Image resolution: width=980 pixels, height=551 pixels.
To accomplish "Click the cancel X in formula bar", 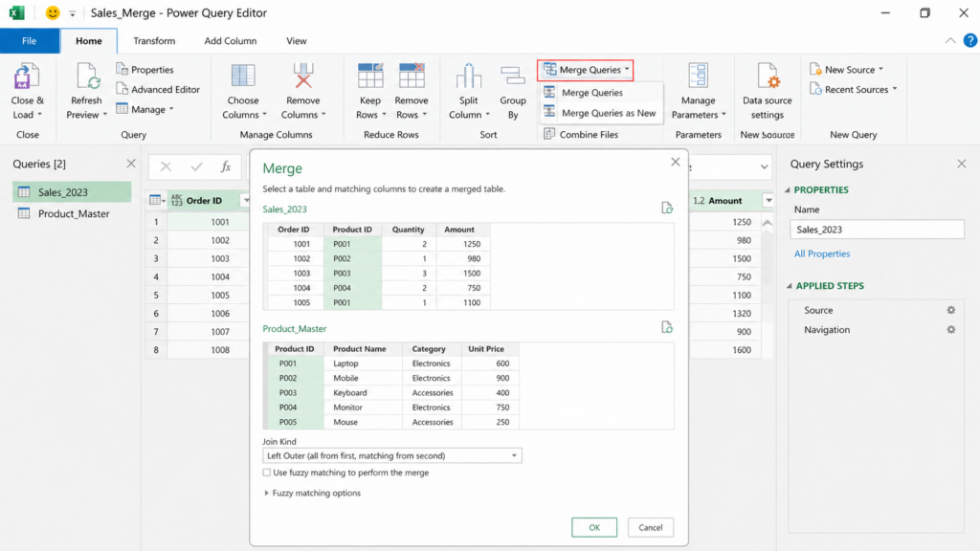I will coord(166,166).
